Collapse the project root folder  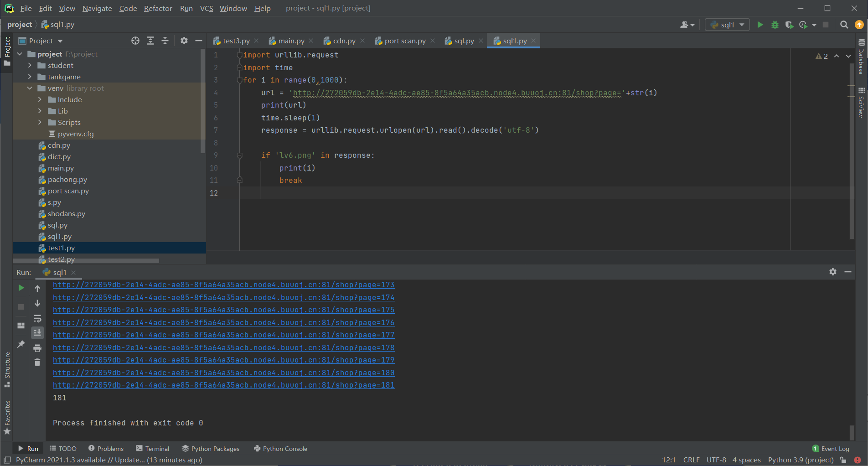pos(20,54)
